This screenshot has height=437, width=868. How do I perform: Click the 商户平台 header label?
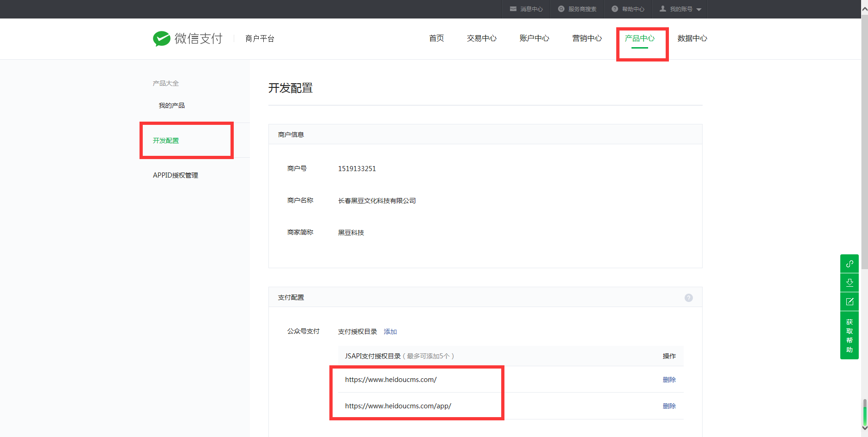pyautogui.click(x=260, y=38)
